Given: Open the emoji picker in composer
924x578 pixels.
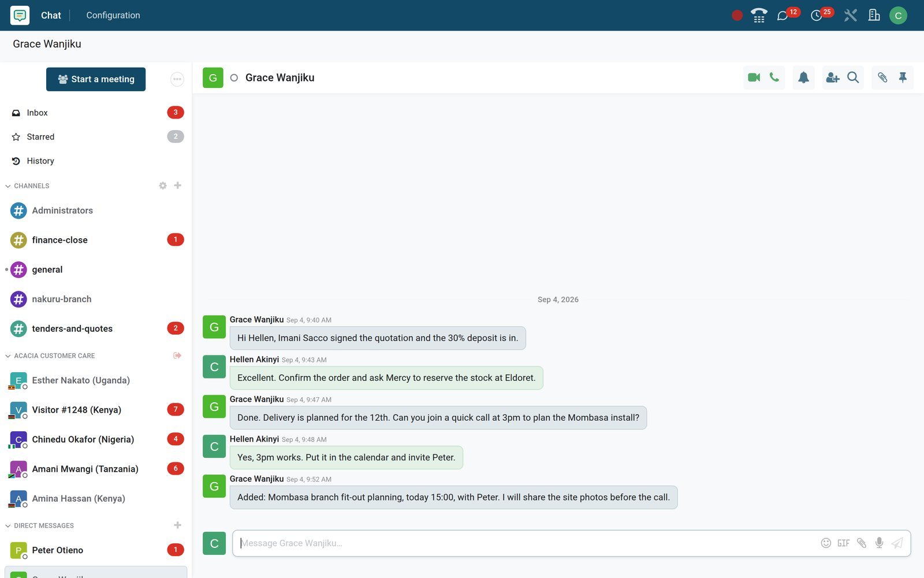Looking at the screenshot, I should 826,543.
